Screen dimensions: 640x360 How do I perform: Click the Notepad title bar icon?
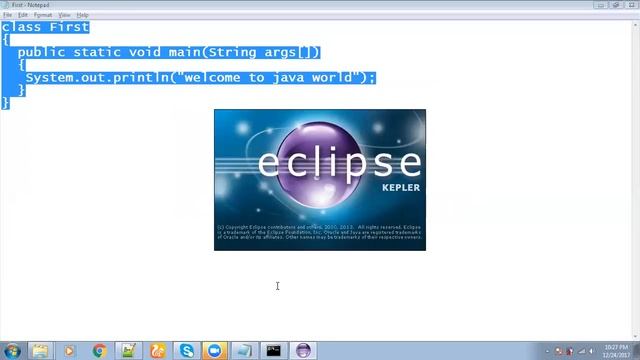(5, 5)
